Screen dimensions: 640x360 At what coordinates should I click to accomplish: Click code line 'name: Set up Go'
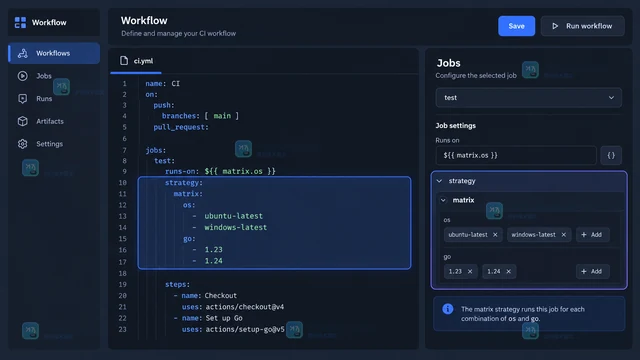207,318
